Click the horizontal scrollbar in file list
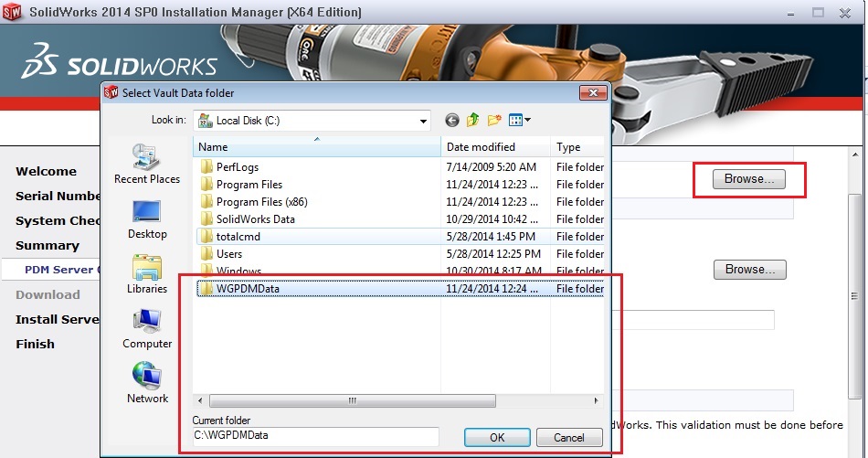This screenshot has height=458, width=868. (x=352, y=400)
